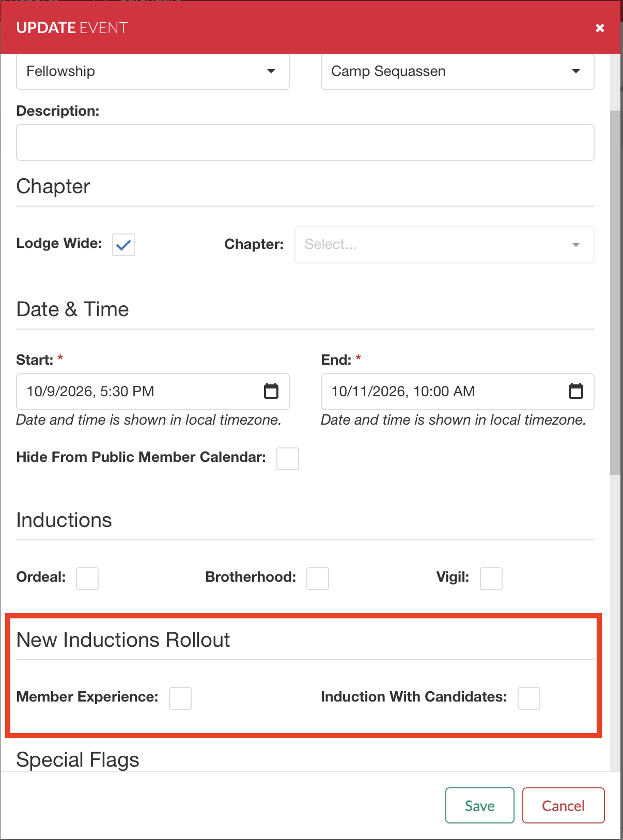Click into the Description text field
The height and width of the screenshot is (840, 623).
click(305, 143)
